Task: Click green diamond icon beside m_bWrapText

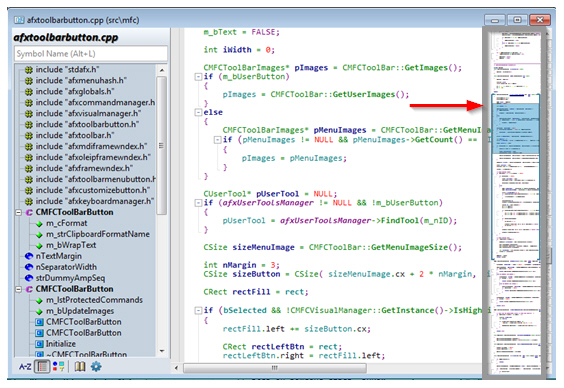Action: click(39, 246)
